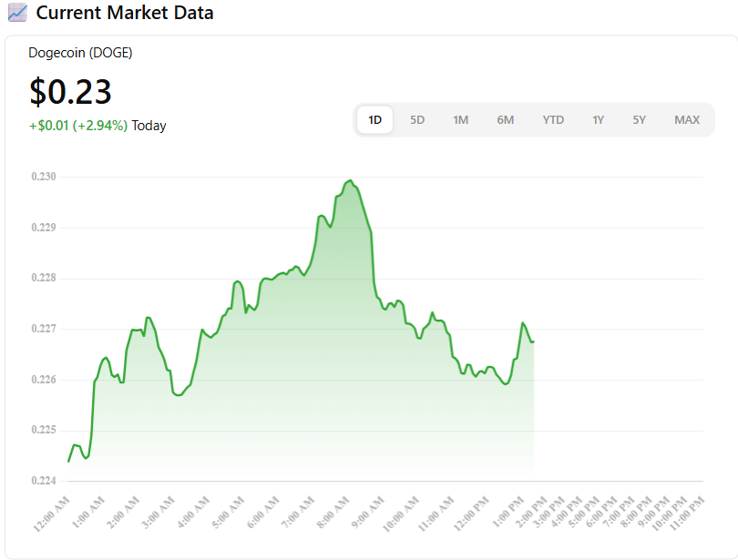Select the MAX time range
Viewport: 738px width, 560px height.
coord(687,120)
